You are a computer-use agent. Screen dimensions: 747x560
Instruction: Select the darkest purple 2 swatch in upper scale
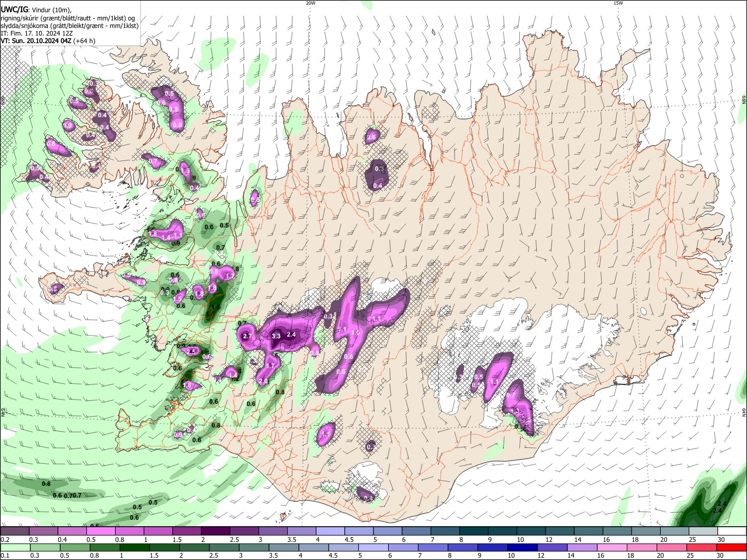point(215,531)
